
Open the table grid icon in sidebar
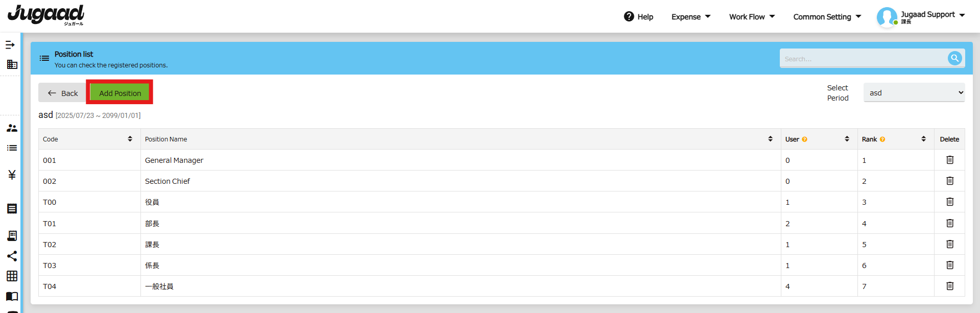click(12, 276)
